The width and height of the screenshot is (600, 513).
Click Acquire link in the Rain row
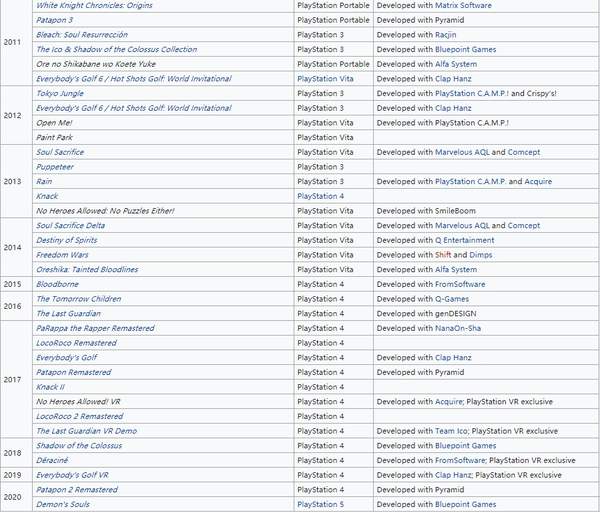[x=538, y=181]
